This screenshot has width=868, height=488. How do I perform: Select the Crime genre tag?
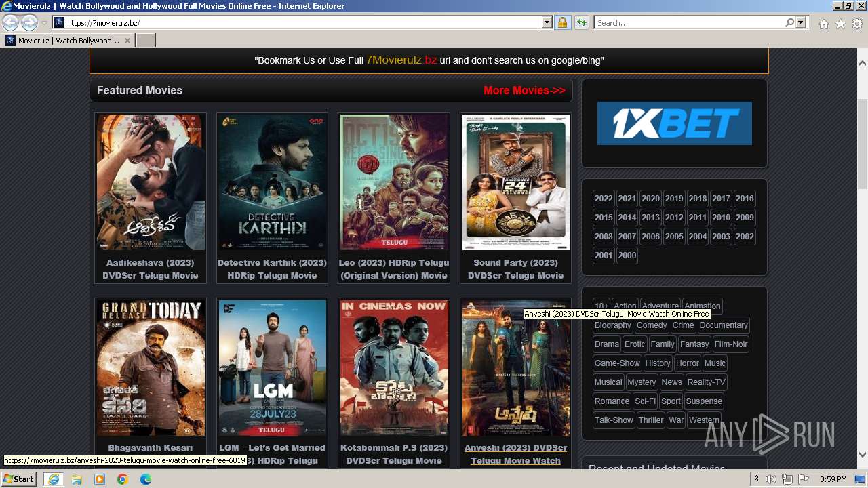point(683,325)
